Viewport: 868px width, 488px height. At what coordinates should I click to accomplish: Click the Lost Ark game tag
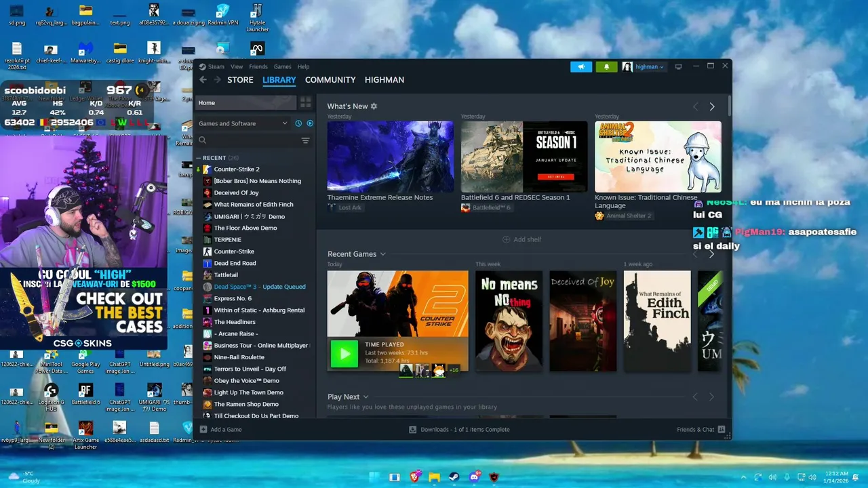(345, 207)
